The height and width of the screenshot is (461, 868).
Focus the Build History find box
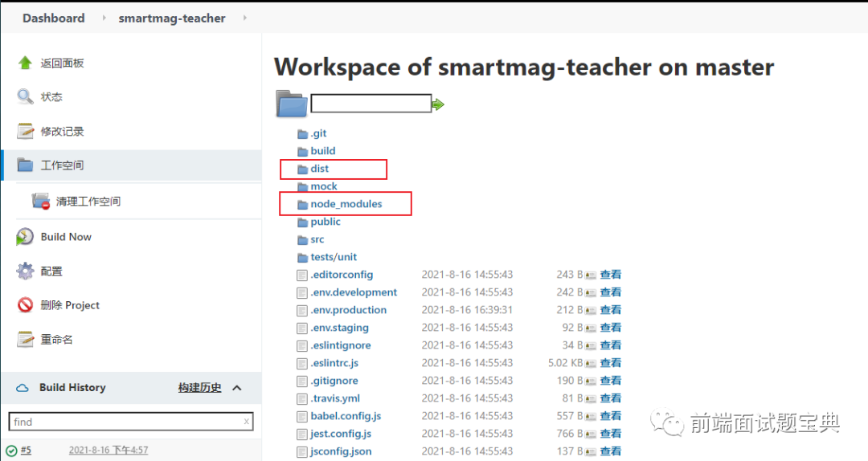131,422
